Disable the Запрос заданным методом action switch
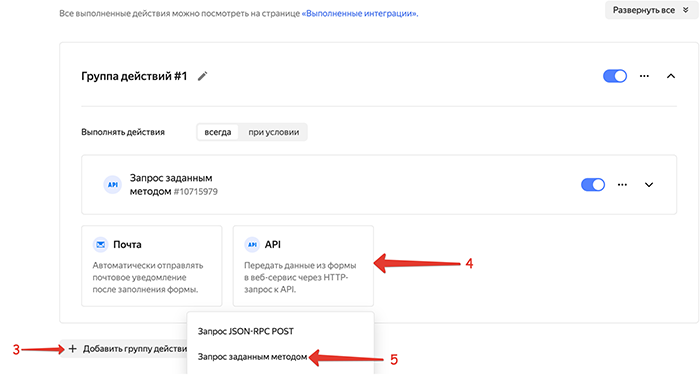700x384 pixels. click(593, 185)
